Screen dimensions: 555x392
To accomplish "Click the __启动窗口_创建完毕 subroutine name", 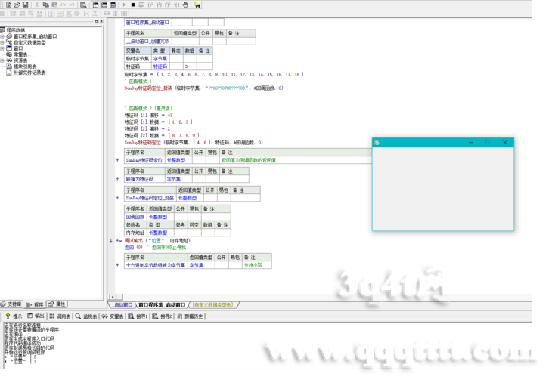I will coord(147,42).
